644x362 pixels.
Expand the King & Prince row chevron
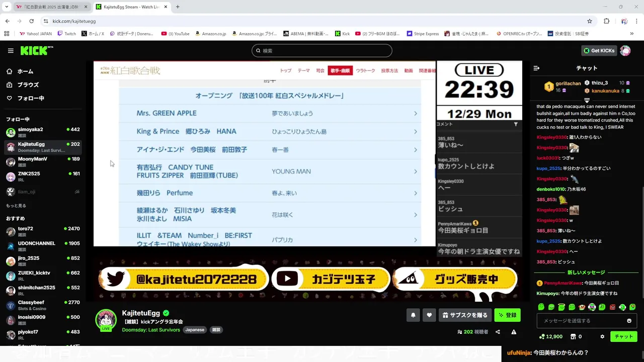[416, 132]
